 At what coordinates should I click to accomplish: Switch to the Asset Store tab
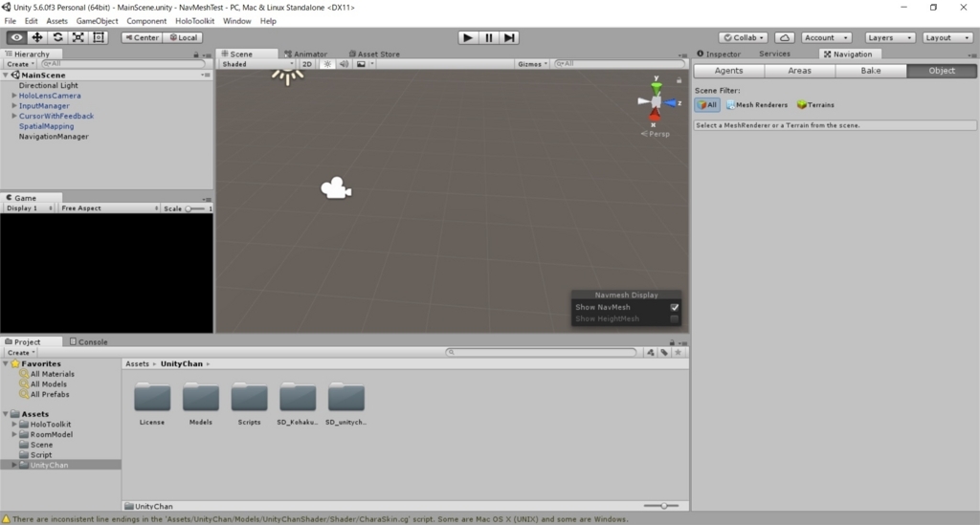click(x=374, y=54)
